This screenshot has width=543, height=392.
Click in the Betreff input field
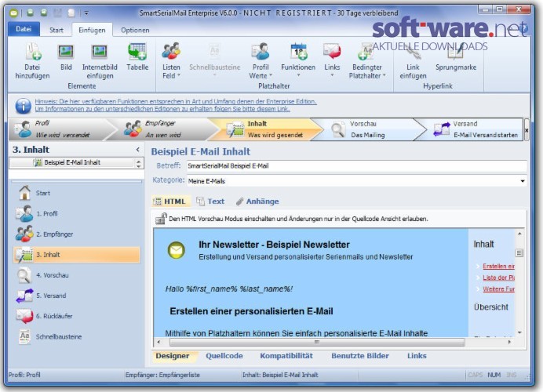coord(357,166)
